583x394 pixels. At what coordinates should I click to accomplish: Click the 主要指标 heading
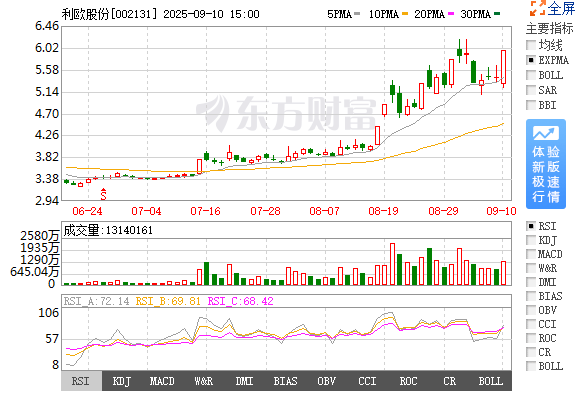pyautogui.click(x=549, y=28)
